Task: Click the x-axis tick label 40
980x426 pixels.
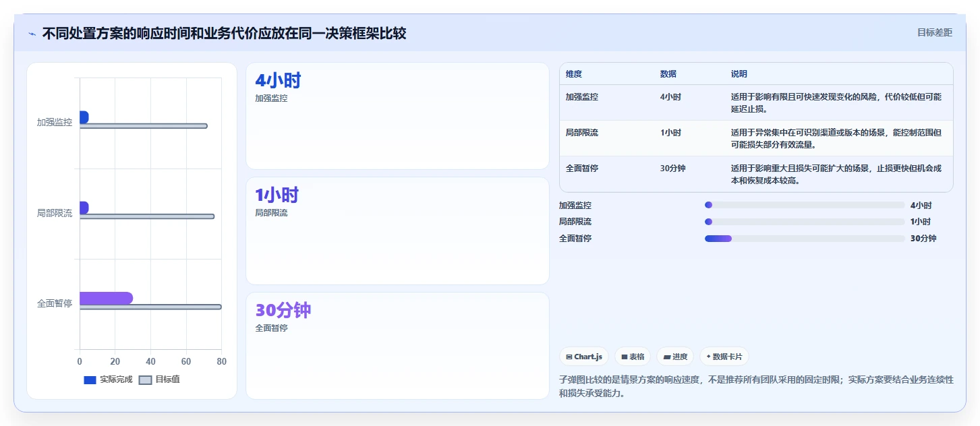Action: click(x=150, y=361)
